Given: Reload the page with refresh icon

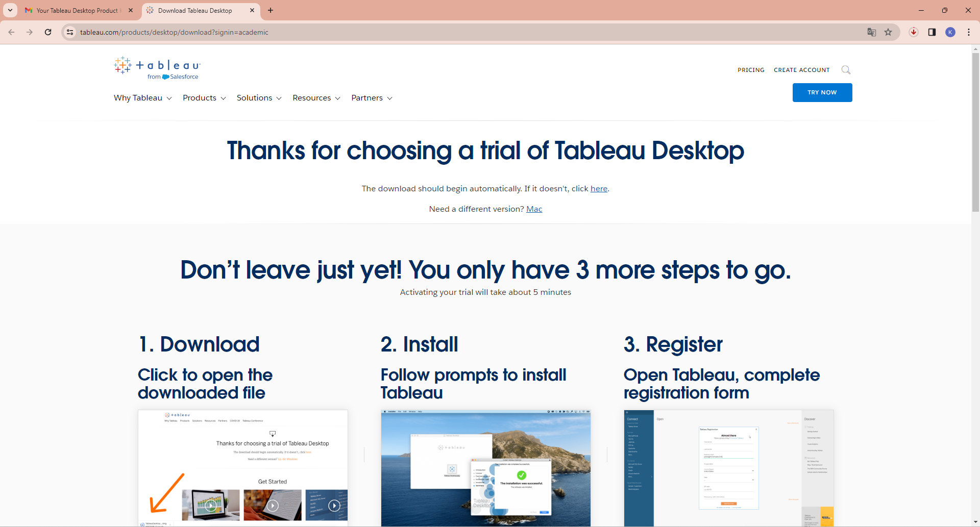Looking at the screenshot, I should pyautogui.click(x=48, y=32).
